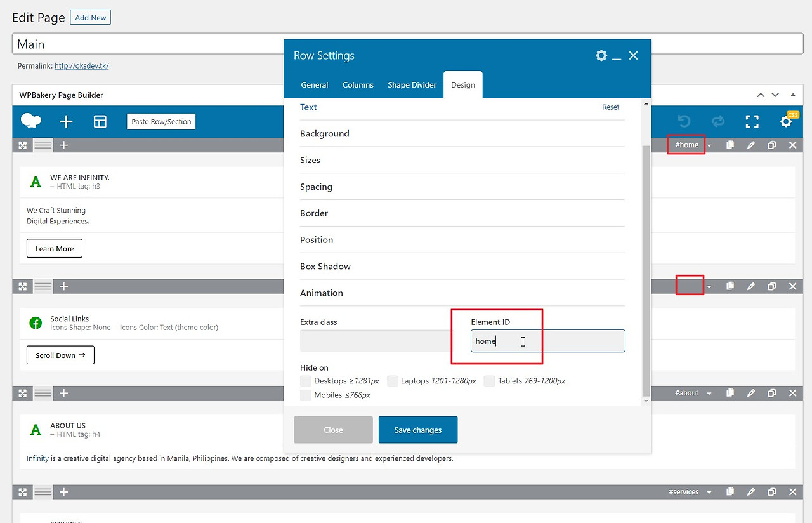This screenshot has width=812, height=523.
Task: Delete the #home row
Action: point(793,145)
